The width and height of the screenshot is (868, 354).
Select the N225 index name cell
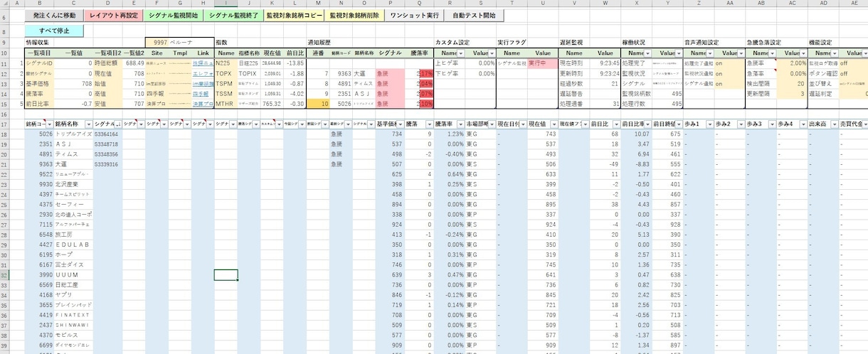(226, 63)
